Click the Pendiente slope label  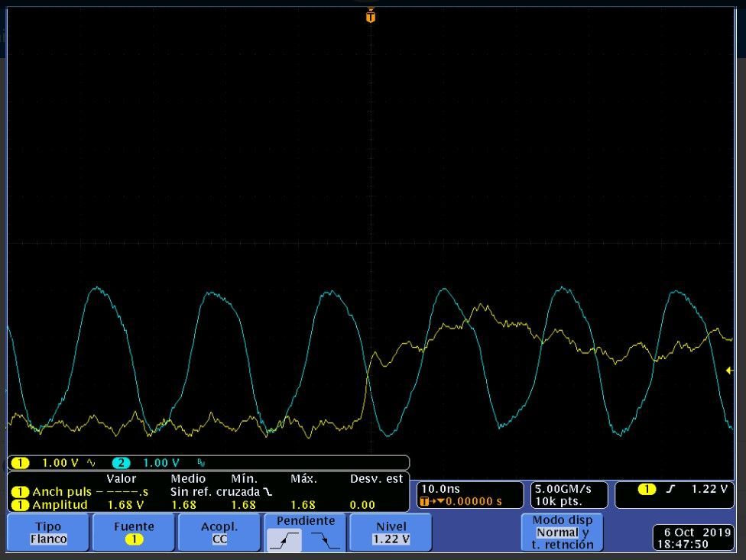[x=306, y=521]
